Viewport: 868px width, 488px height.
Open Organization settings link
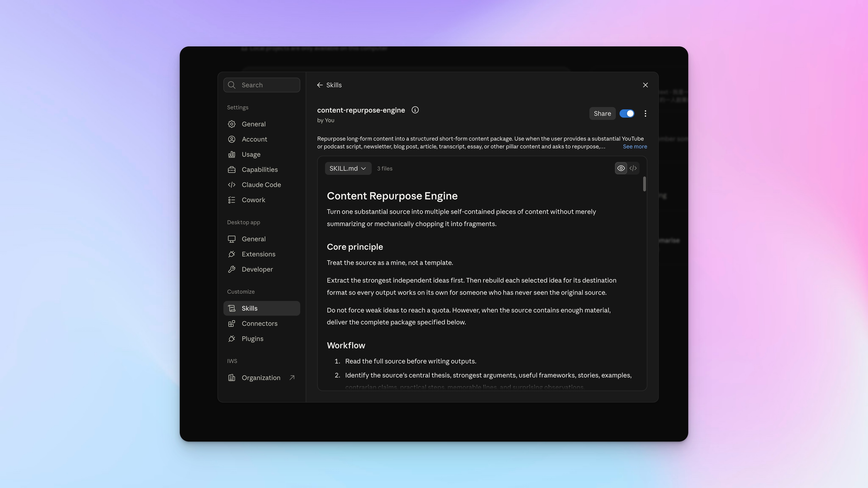pyautogui.click(x=262, y=377)
